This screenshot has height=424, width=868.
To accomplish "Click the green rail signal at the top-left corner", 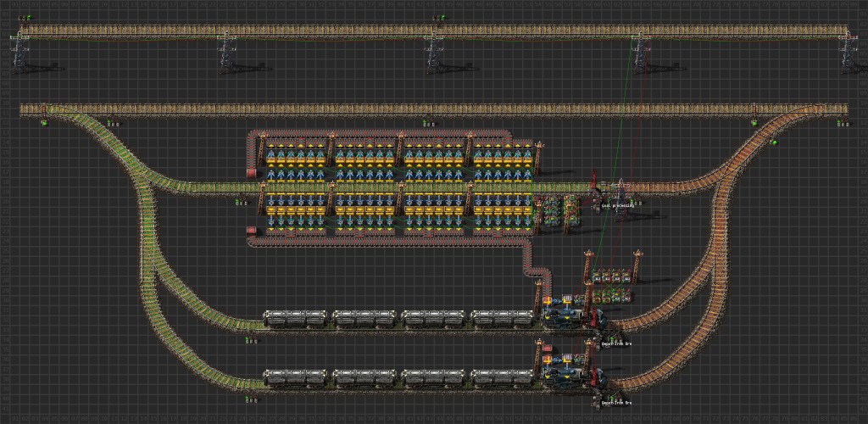I will click(x=23, y=18).
